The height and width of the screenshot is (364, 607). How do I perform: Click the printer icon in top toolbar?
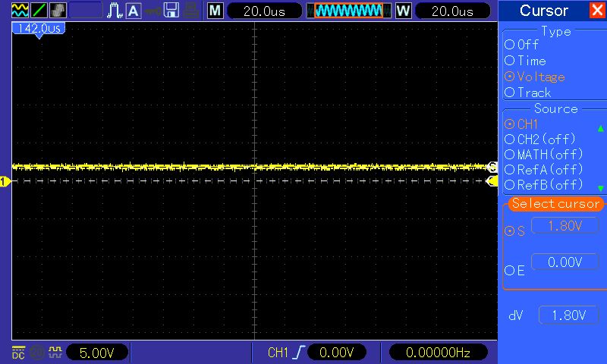191,11
